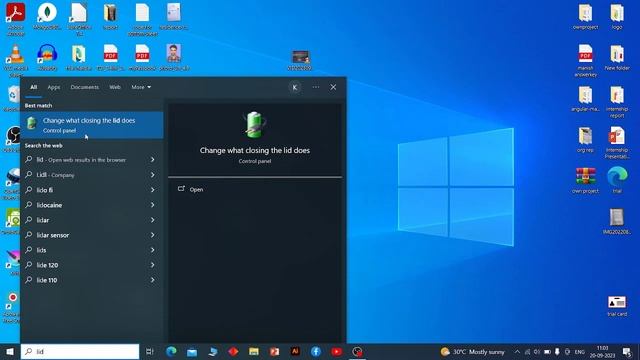Open the MongoDB Compass desktop shortcut
The height and width of the screenshot is (360, 640).
pos(47,16)
